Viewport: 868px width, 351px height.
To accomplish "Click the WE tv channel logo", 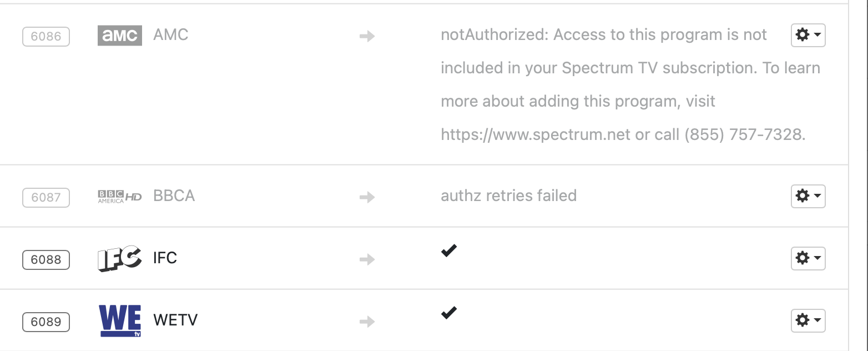I will (x=120, y=320).
